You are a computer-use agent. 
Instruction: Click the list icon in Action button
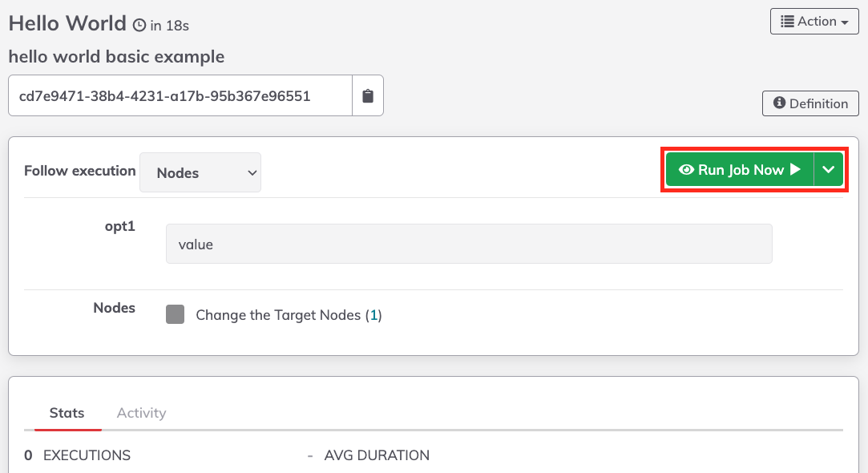point(787,22)
